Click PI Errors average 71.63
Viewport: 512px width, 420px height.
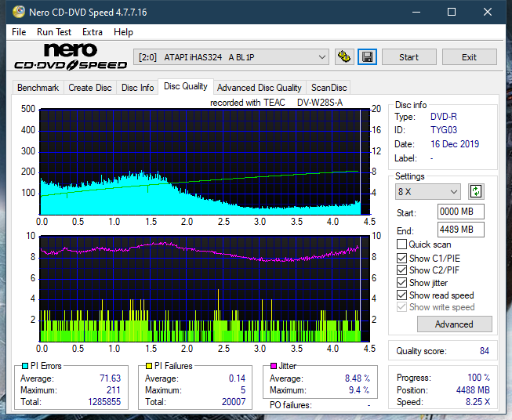(110, 378)
